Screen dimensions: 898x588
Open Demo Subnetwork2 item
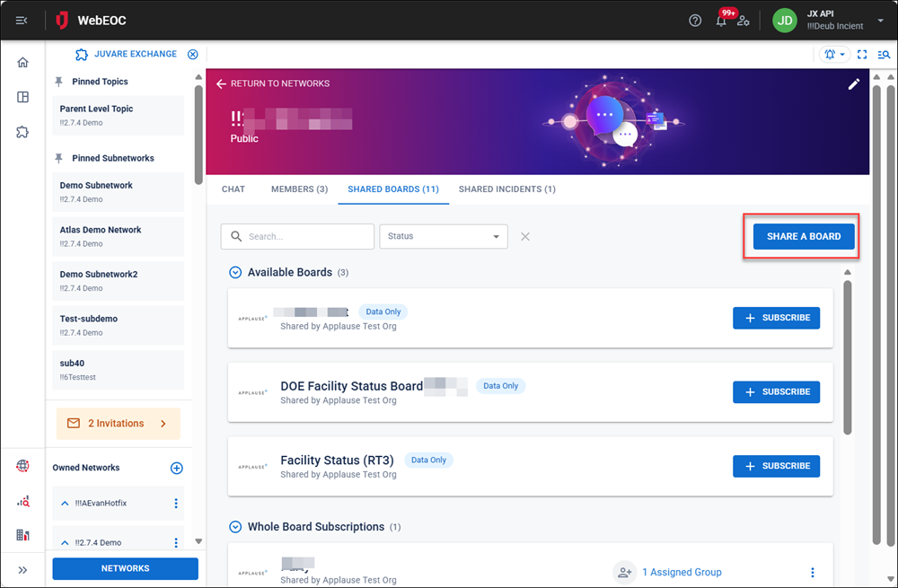click(x=118, y=281)
